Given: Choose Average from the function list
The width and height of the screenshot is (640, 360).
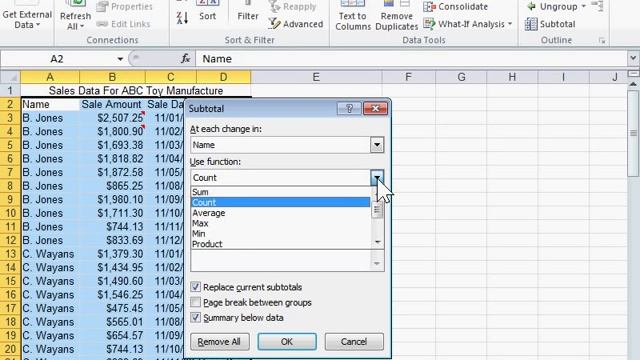Looking at the screenshot, I should tap(280, 213).
